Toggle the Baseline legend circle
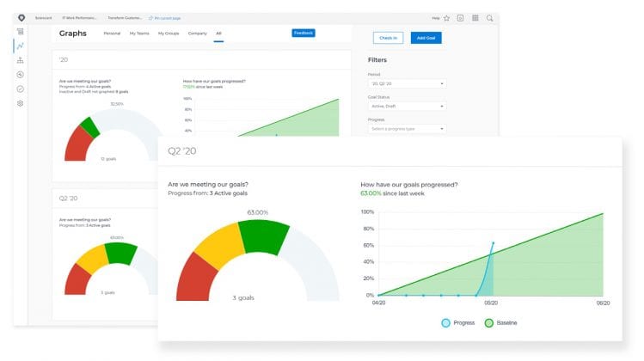This screenshot has width=644, height=361. tap(488, 323)
